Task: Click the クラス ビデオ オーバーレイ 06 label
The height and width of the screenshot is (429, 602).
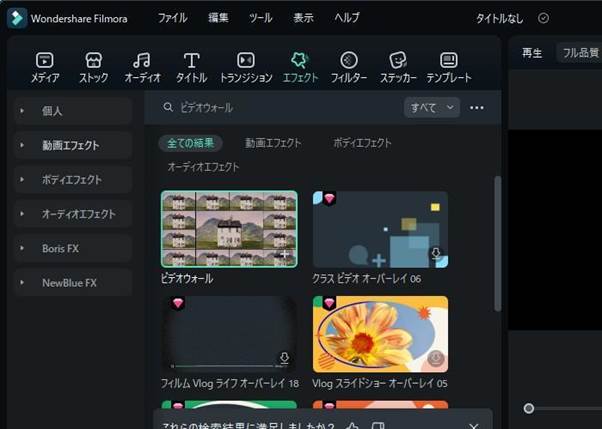Action: tap(367, 278)
